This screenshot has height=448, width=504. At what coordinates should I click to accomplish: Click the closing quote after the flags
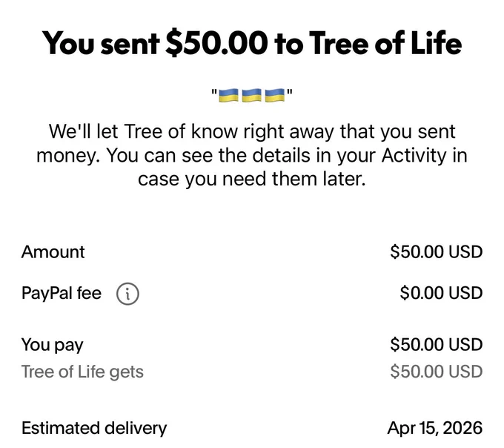(290, 92)
